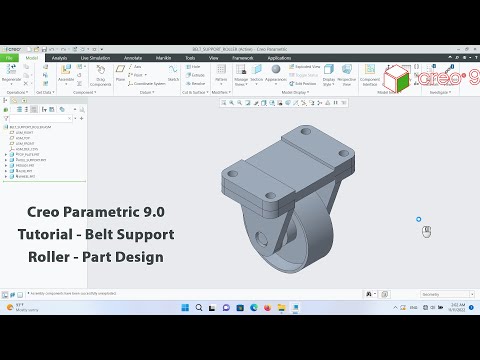480x360 pixels.
Task: Click the Assemble icon
Action: point(66,70)
